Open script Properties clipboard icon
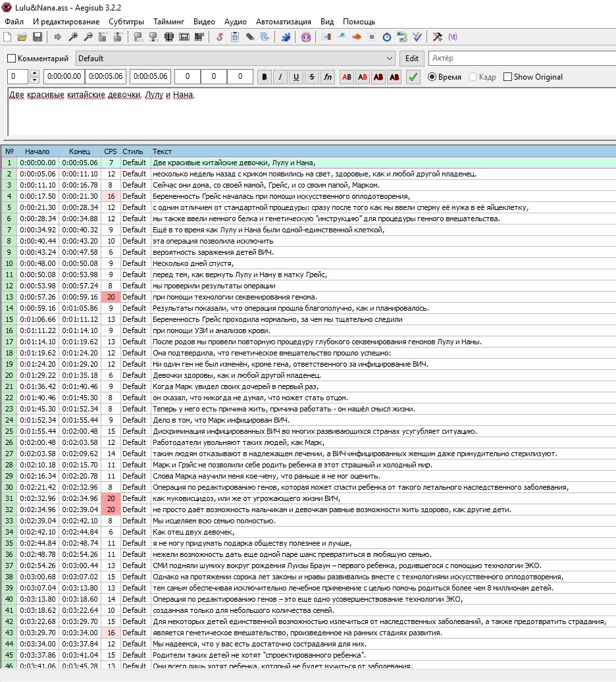This screenshot has height=682, width=616. [235, 37]
